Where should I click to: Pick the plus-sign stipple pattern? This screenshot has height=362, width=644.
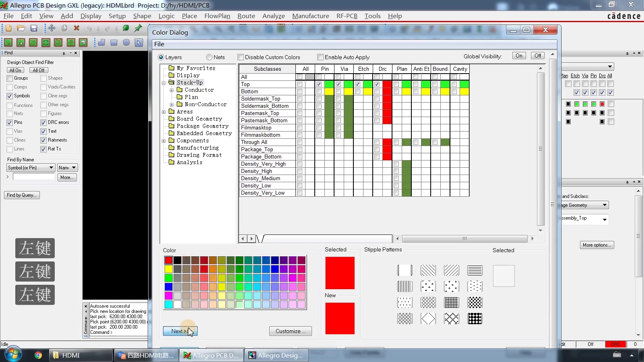[x=452, y=286]
